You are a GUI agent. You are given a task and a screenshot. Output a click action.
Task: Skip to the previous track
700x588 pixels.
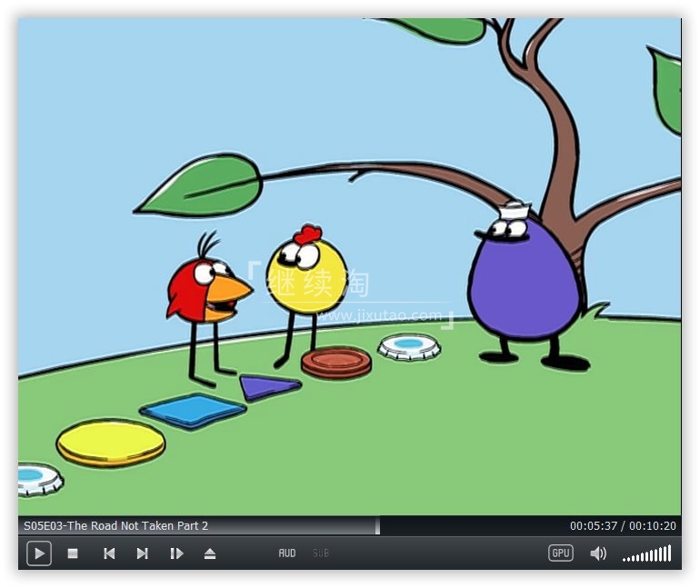coord(109,553)
